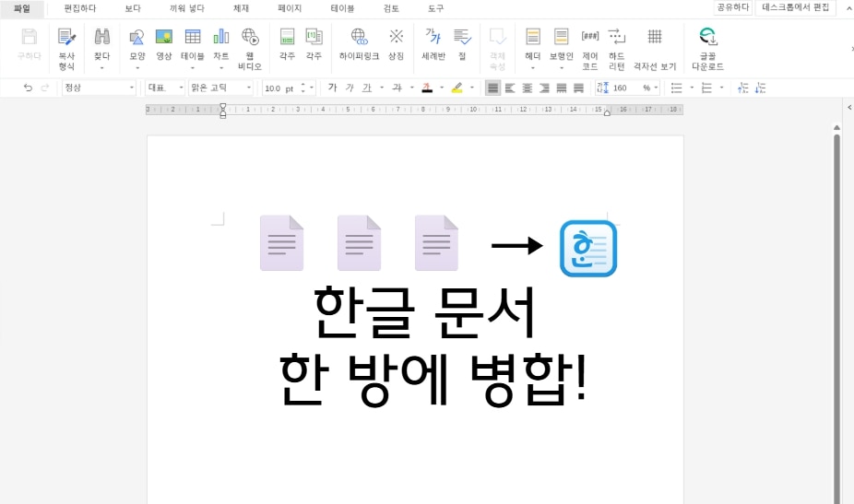
Task: Open the 상징 symbol insert icon
Action: 396,37
